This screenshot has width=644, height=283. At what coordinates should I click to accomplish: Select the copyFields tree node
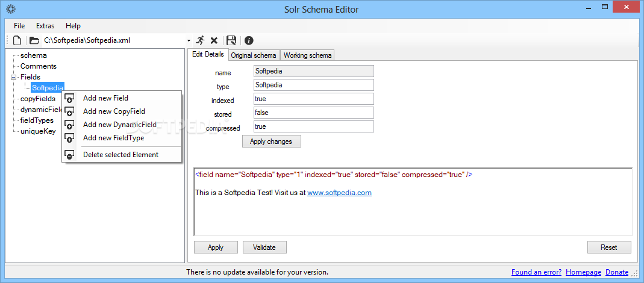point(38,99)
